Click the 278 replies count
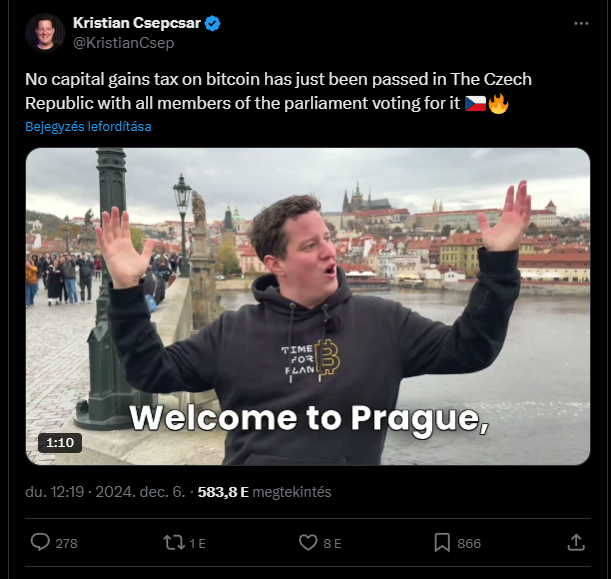 pos(66,543)
